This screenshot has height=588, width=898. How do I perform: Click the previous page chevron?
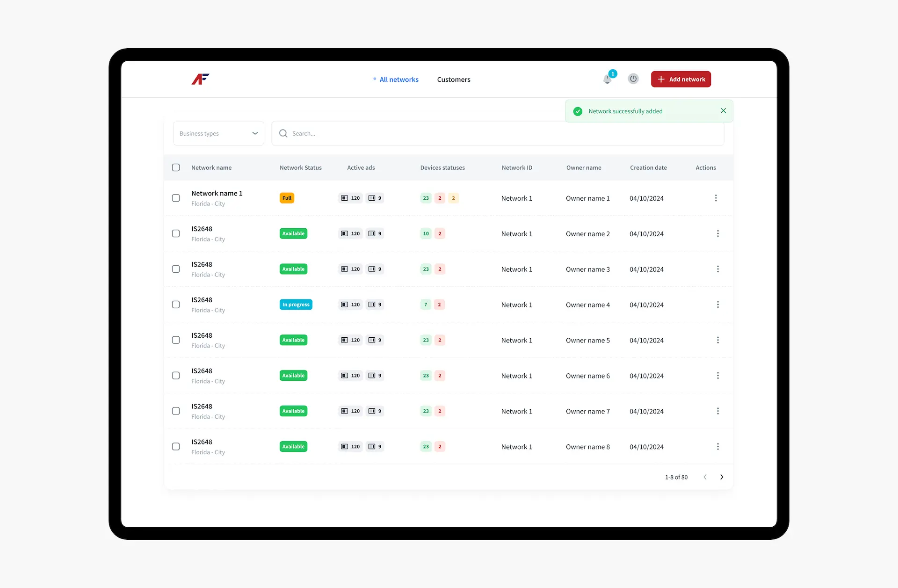[x=705, y=477]
